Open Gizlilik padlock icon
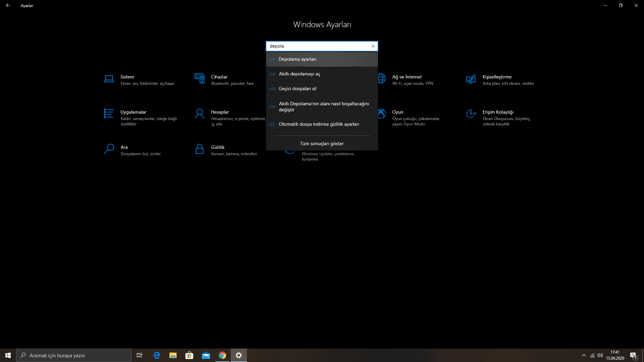Screen dimensions: 644x362 pyautogui.click(x=199, y=149)
